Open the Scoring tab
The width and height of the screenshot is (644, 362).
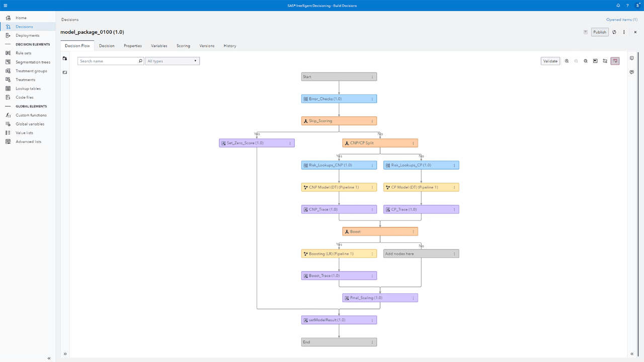tap(183, 46)
